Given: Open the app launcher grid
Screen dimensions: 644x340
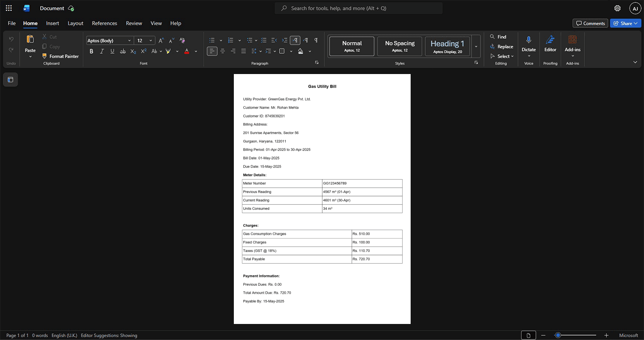Looking at the screenshot, I should click(8, 8).
